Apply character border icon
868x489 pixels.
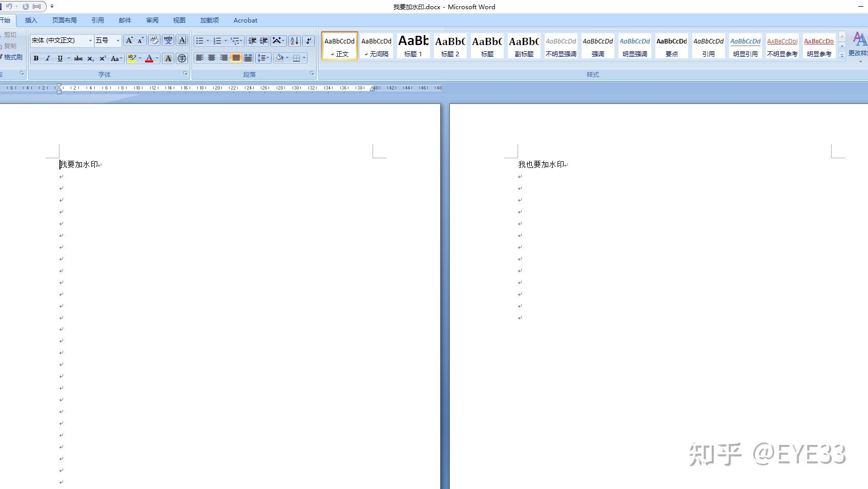tap(182, 40)
